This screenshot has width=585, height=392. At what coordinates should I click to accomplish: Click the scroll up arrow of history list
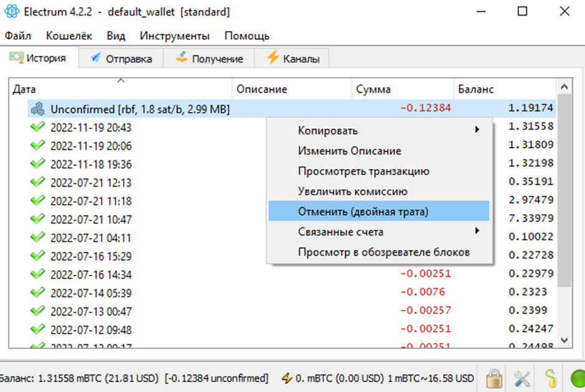564,87
